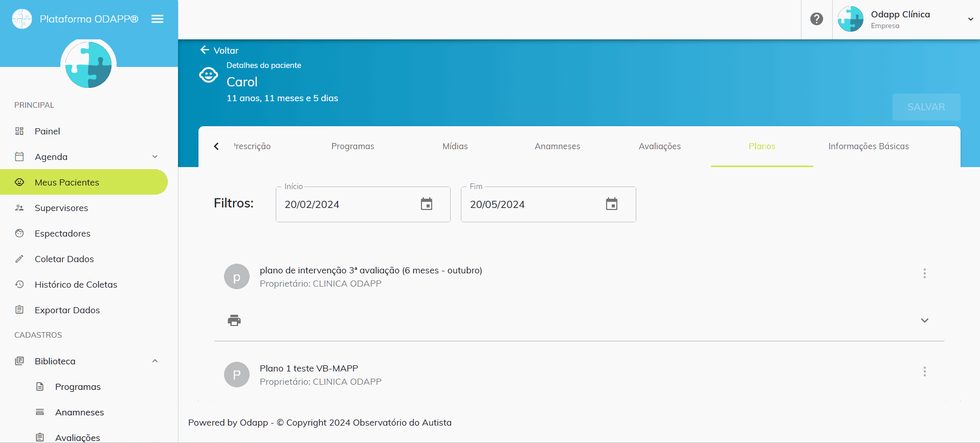Click plano de intervenção 3ª avaliação title
This screenshot has width=980, height=443.
pyautogui.click(x=371, y=270)
